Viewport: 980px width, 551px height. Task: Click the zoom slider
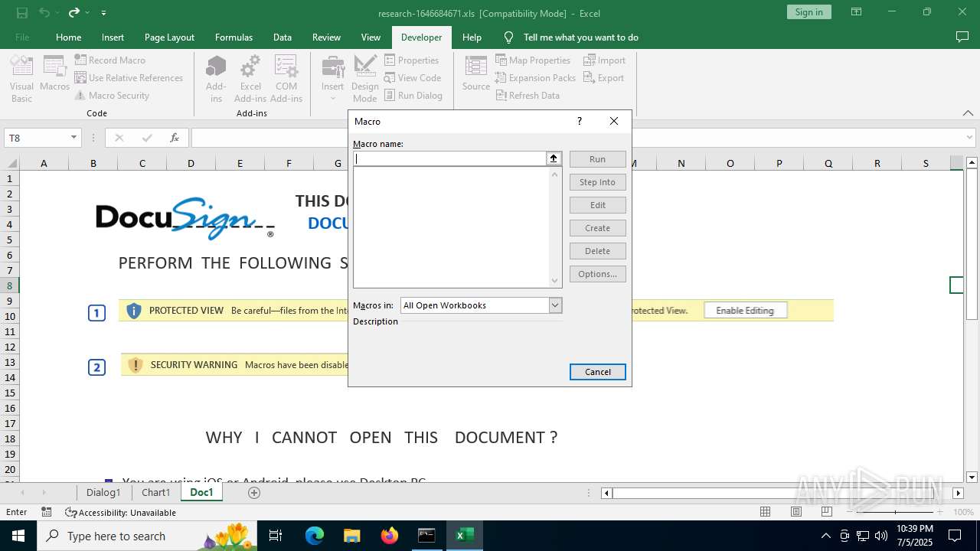pyautogui.click(x=896, y=512)
